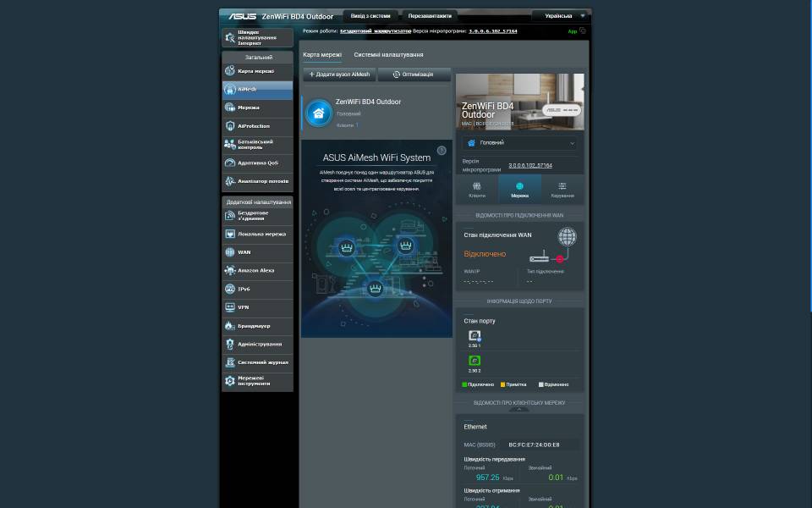Click the green 2.5G 2 port icon
This screenshot has width=812, height=508.
coord(475,361)
